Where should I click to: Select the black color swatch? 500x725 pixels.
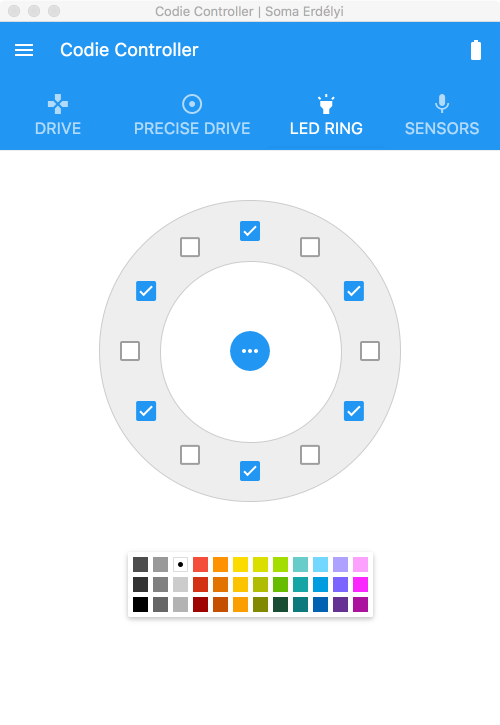[x=141, y=604]
